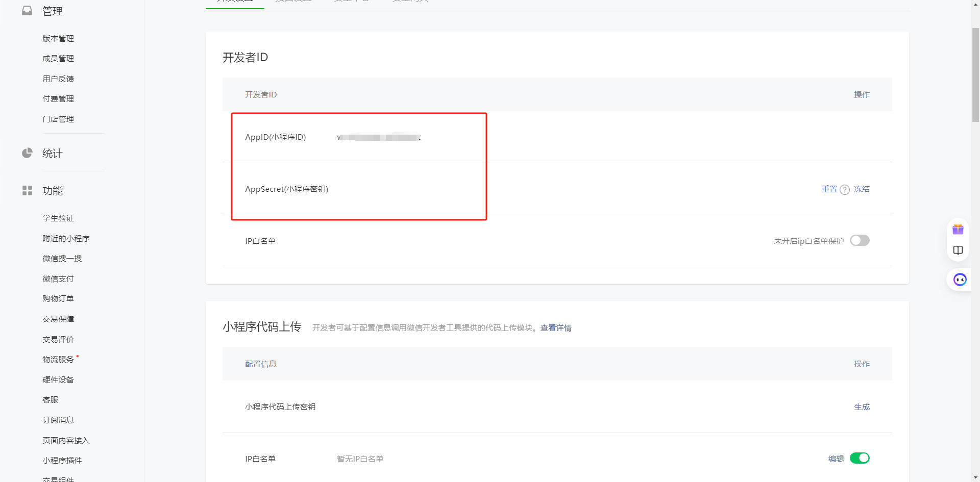Open 版本管理 in the sidebar
This screenshot has width=980, height=482.
pyautogui.click(x=58, y=39)
